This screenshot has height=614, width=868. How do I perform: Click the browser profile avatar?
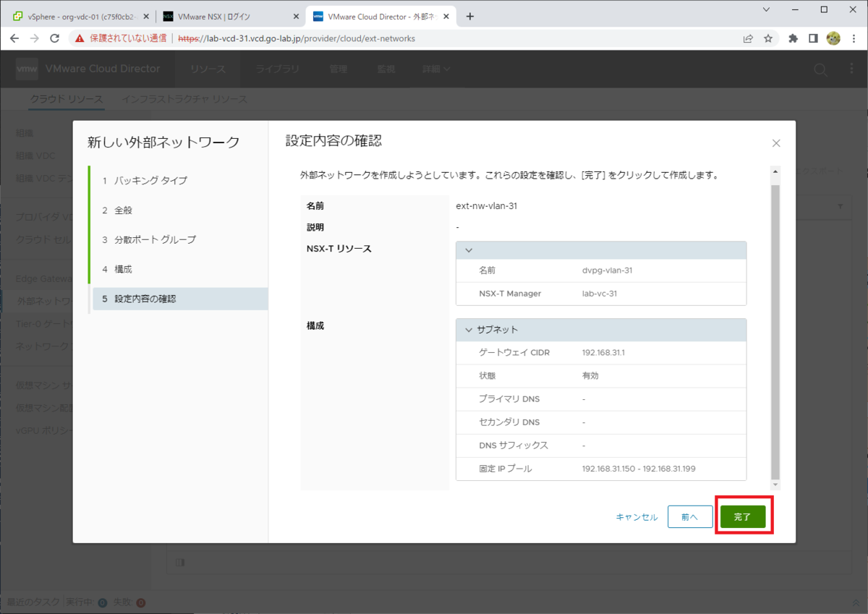[x=833, y=38]
